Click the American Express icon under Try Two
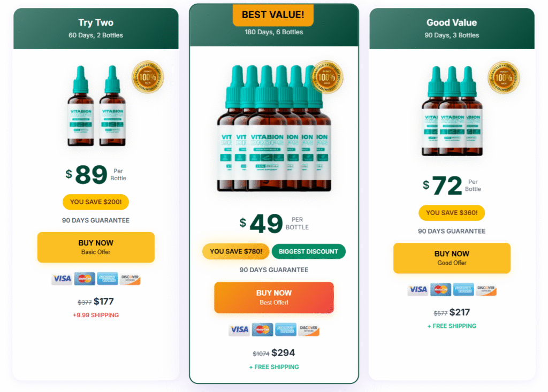The height and width of the screenshot is (392, 548). (107, 279)
